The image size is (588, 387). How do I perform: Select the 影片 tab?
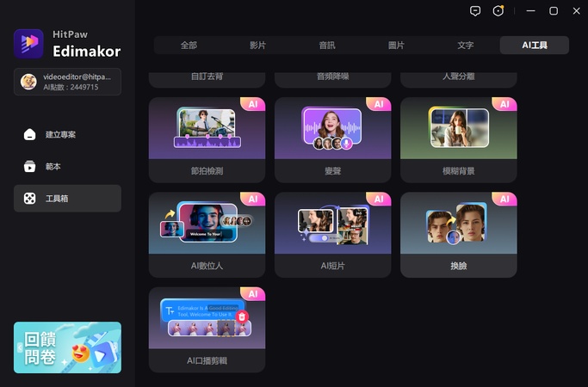pos(258,46)
